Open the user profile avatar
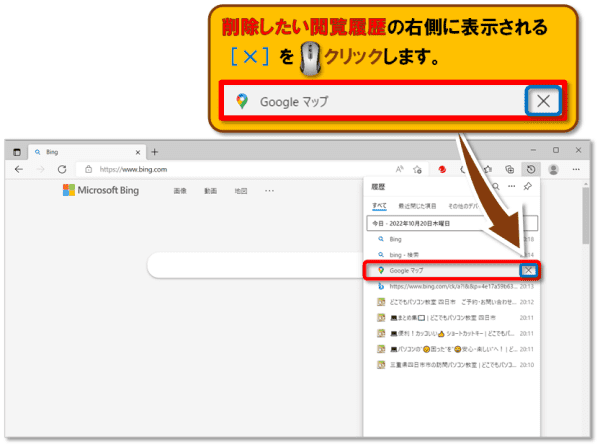This screenshot has height=447, width=600. [553, 169]
